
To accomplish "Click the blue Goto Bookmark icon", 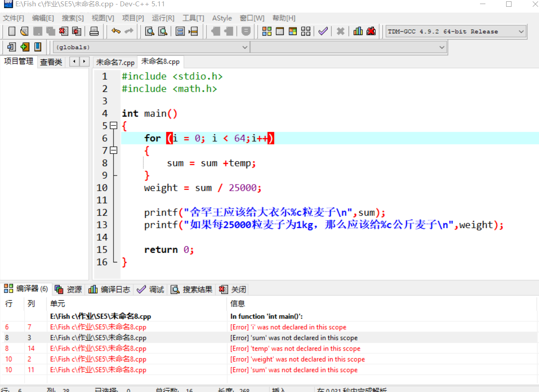I will 38,47.
